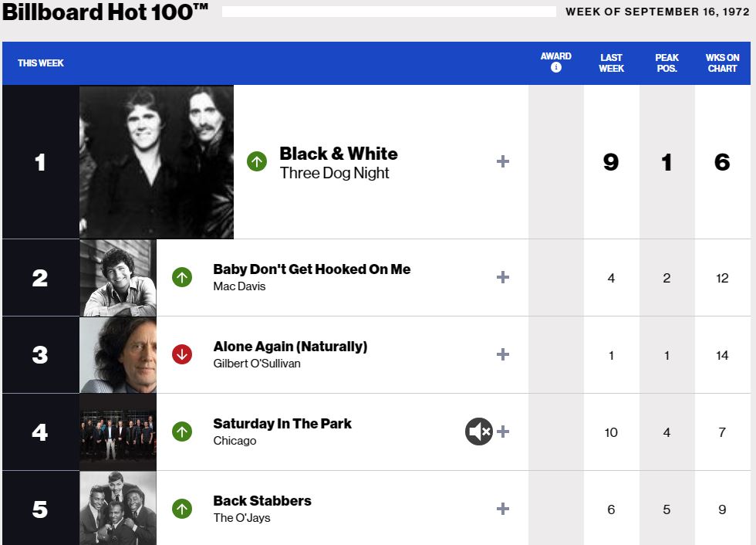Expand Back Stabbers row with plus
This screenshot has height=545, width=756.
click(503, 509)
